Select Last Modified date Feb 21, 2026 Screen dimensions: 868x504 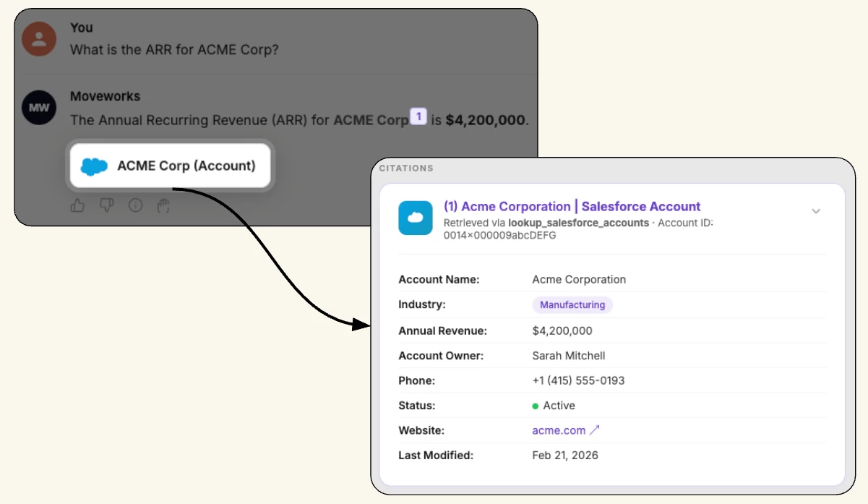tap(565, 456)
